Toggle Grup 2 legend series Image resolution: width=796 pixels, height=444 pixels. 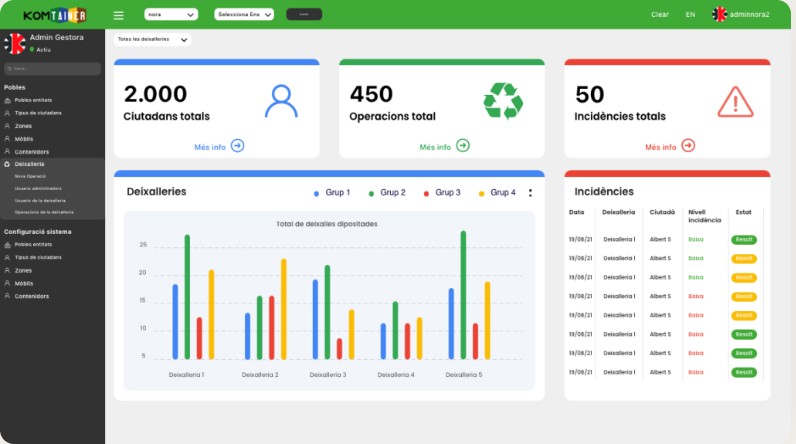click(392, 193)
